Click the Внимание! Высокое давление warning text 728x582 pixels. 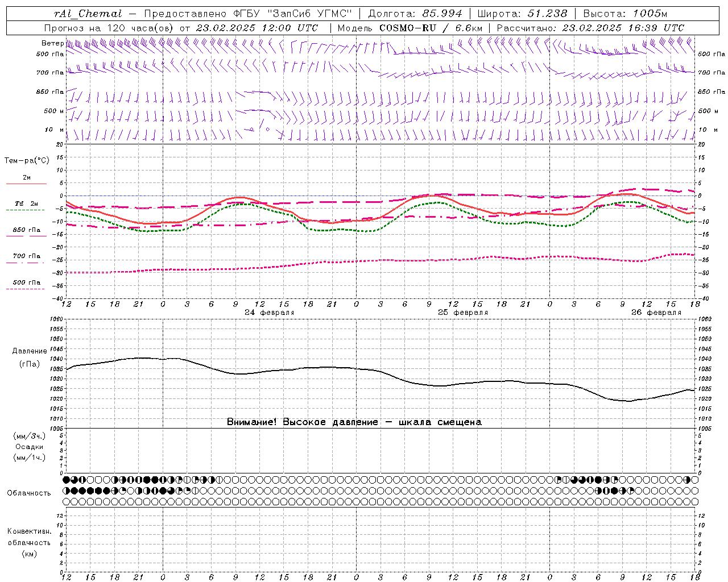[302, 422]
